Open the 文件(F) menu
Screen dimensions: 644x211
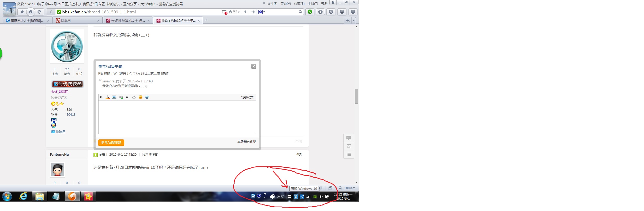[272, 4]
